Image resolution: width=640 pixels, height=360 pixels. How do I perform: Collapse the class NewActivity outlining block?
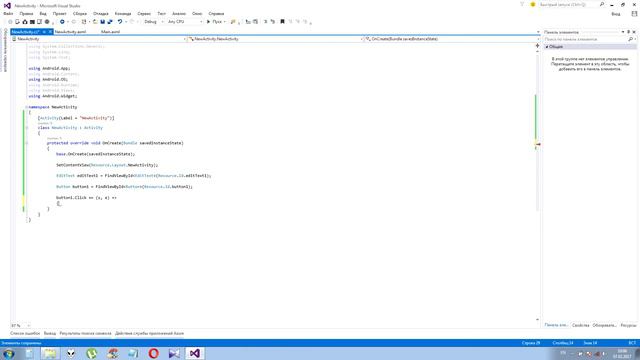click(x=27, y=128)
